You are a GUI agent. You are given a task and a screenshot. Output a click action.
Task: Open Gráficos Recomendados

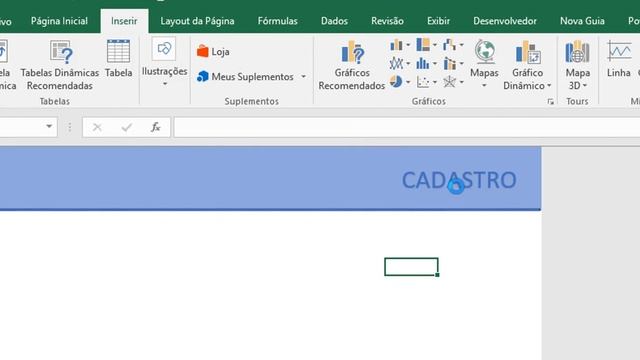point(352,65)
